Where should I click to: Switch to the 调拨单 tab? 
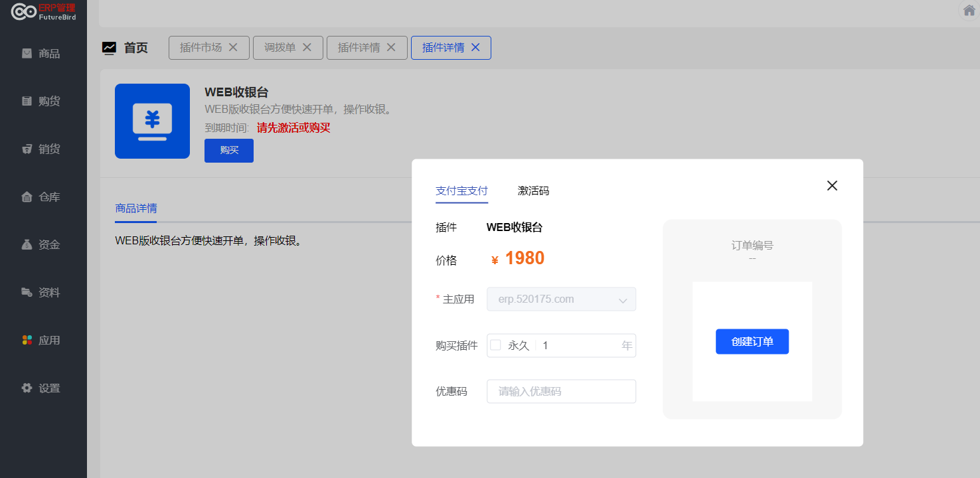[x=279, y=48]
